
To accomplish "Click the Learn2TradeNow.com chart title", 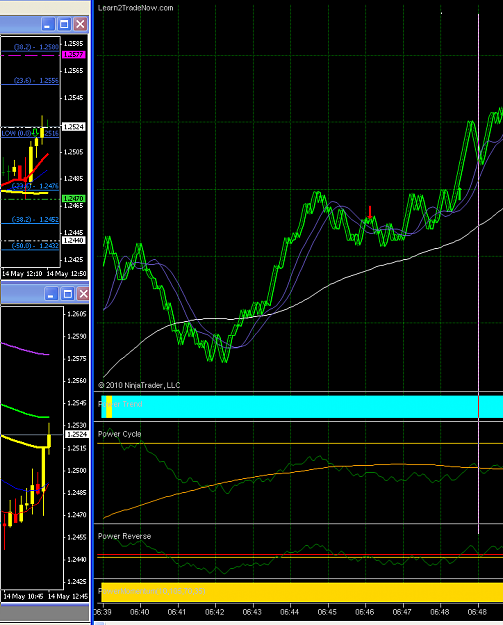I will point(136,8).
